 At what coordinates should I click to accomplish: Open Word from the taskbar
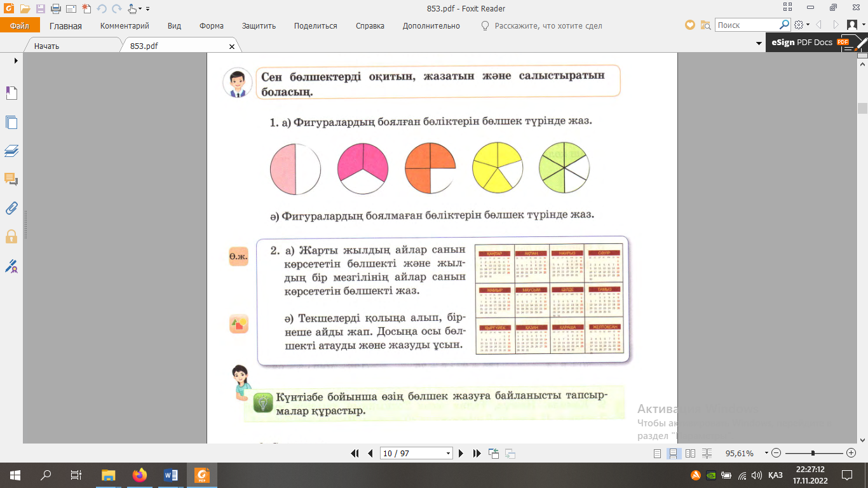170,475
